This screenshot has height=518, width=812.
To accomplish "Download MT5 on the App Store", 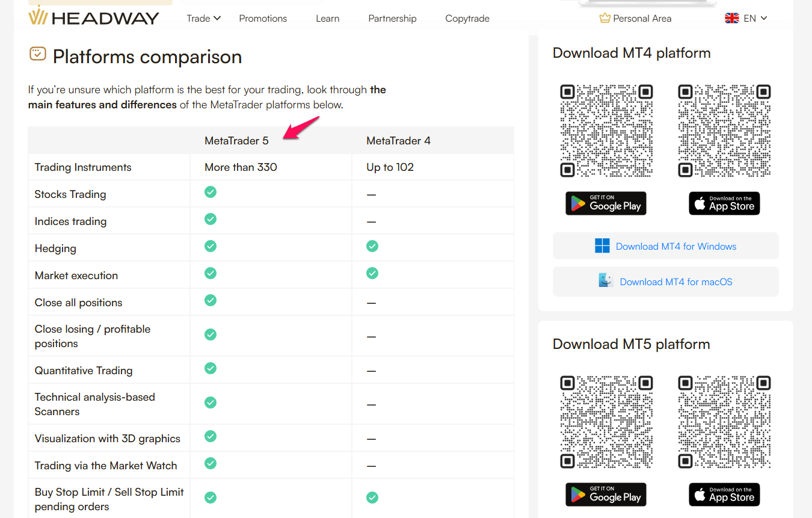I will pos(724,495).
